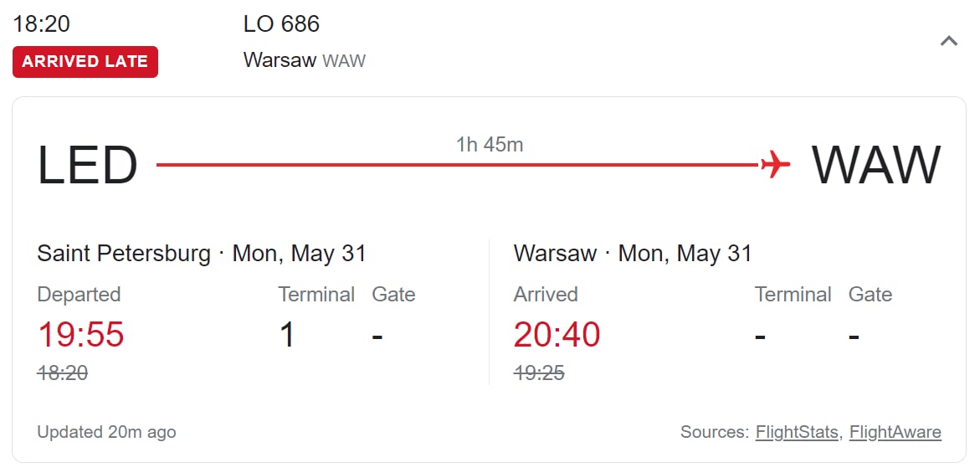The height and width of the screenshot is (473, 980).
Task: Click the ARRIVED LATE status badge
Action: click(85, 62)
